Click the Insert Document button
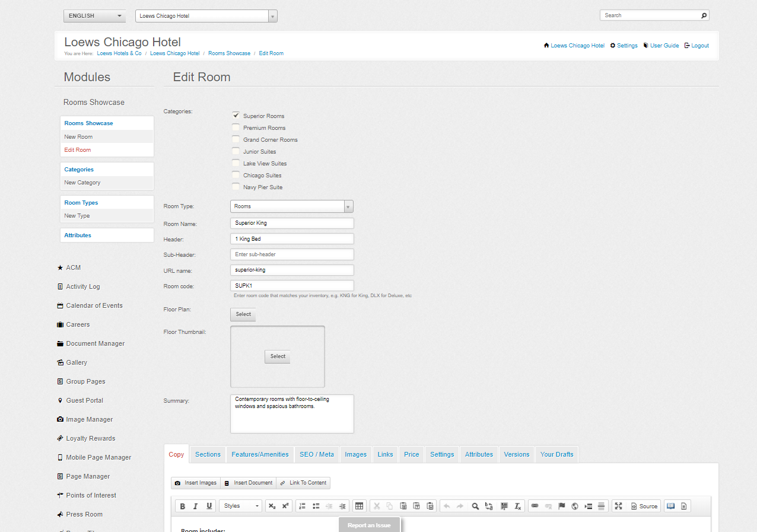This screenshot has width=757, height=532. point(248,483)
